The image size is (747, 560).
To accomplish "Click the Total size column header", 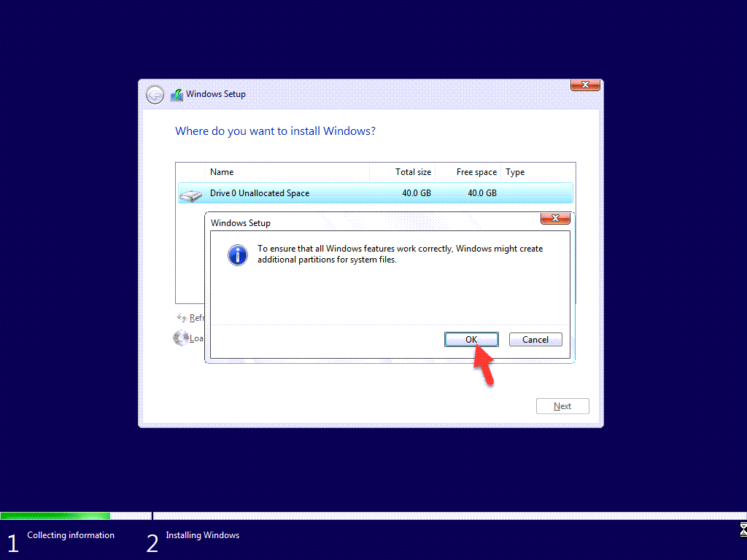I will 413,172.
